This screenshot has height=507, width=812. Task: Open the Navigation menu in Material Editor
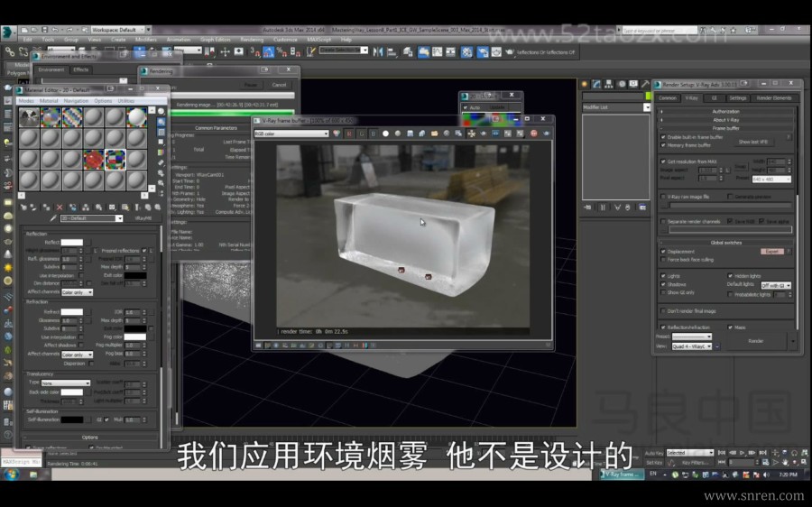76,101
